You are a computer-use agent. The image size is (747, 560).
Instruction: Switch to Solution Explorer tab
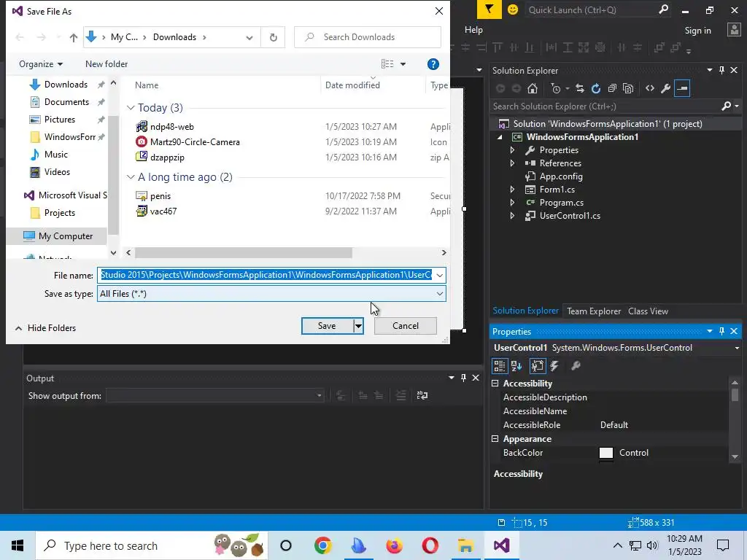pos(525,311)
